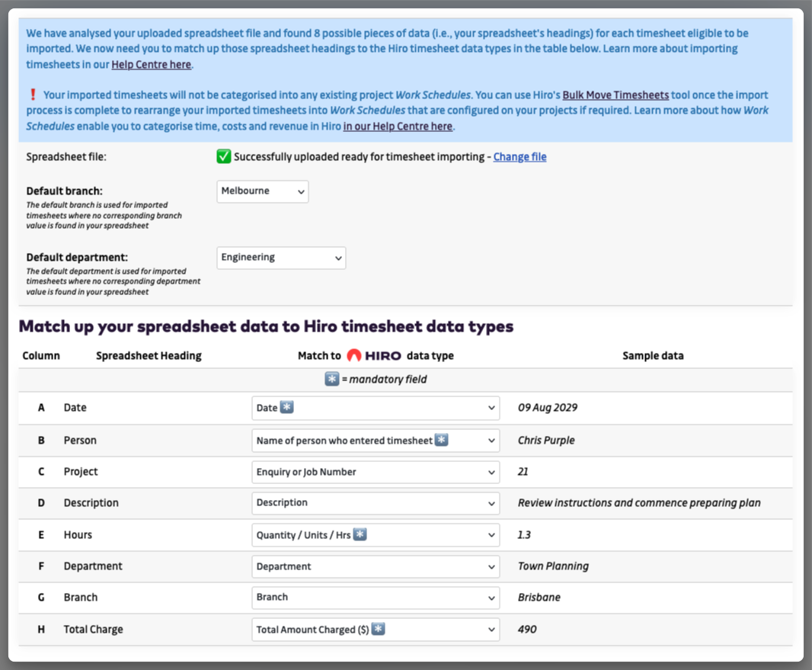Click the 'Spreadsheet Heading' column header
Image resolution: width=812 pixels, height=670 pixels.
[x=149, y=356]
